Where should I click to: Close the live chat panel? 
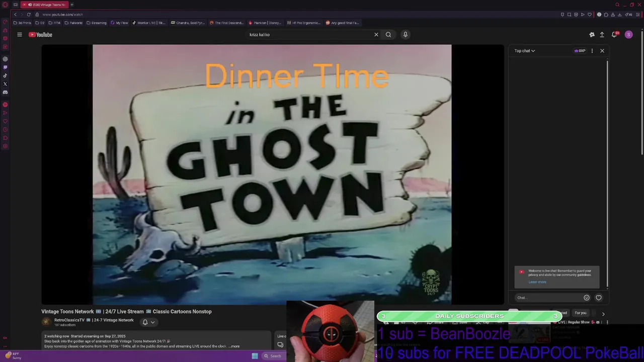tap(602, 51)
